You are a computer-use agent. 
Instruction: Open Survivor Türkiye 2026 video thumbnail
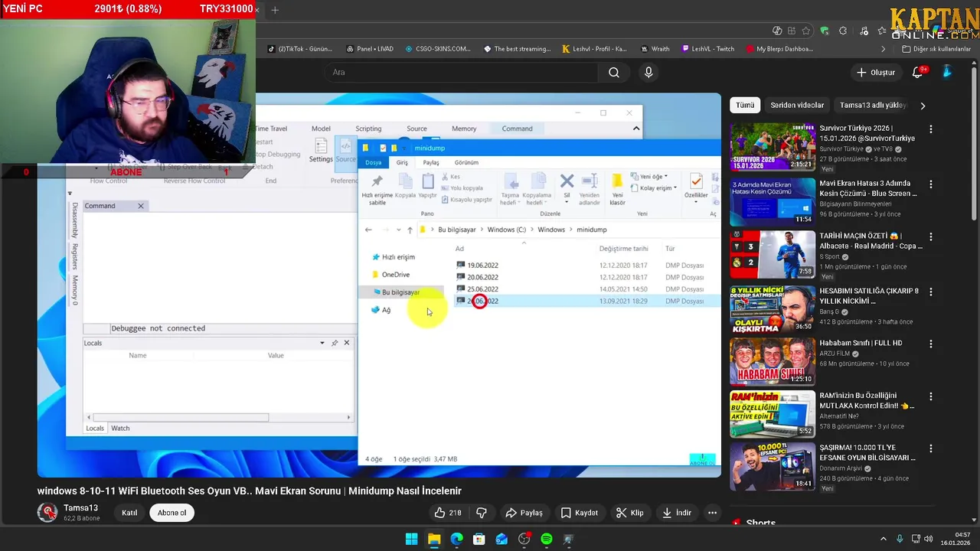click(772, 148)
